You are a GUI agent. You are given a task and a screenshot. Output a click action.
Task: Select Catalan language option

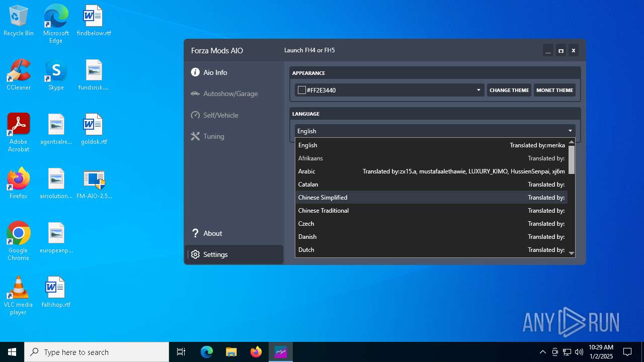(431, 185)
